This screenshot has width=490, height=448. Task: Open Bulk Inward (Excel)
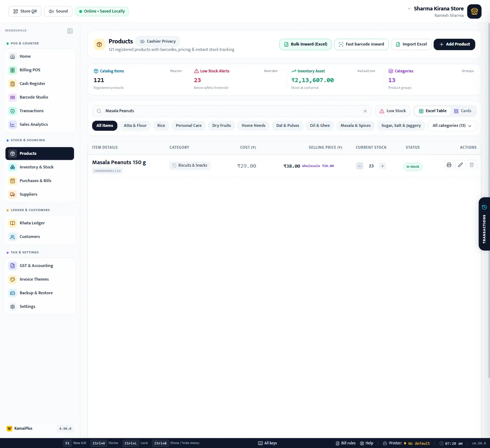click(x=306, y=44)
